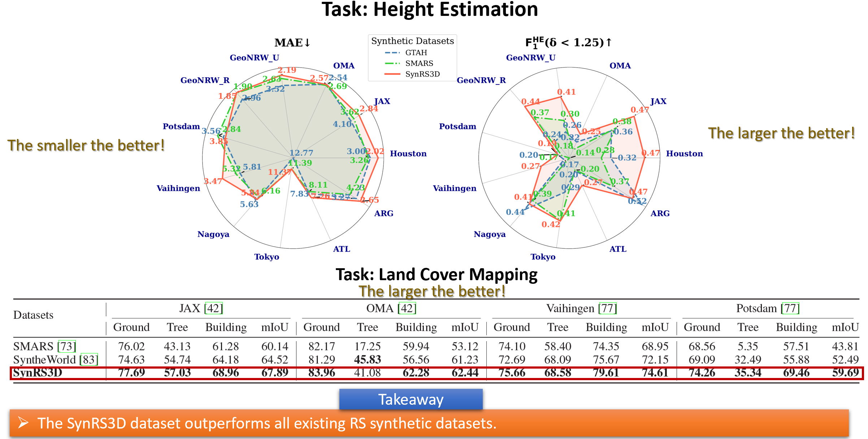Click the Tree header under OMA
This screenshot has height=439, width=868.
click(368, 327)
